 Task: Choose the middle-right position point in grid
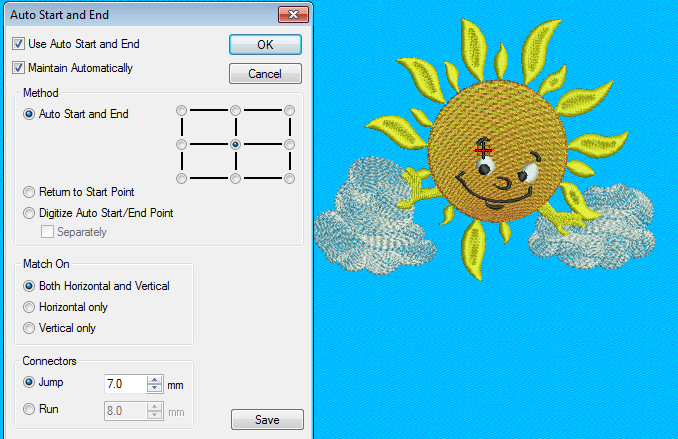click(290, 144)
